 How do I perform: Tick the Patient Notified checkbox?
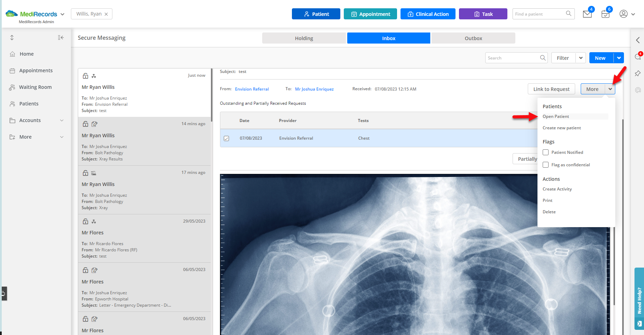click(546, 152)
